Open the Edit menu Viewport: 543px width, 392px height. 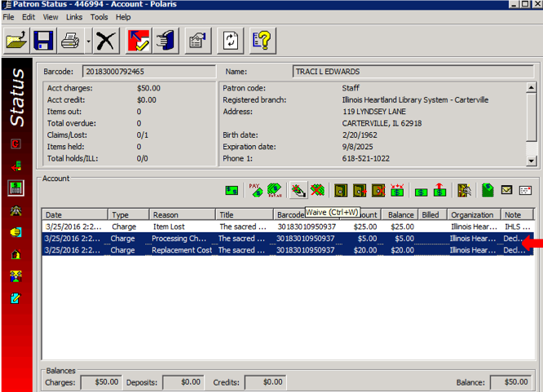(x=29, y=17)
